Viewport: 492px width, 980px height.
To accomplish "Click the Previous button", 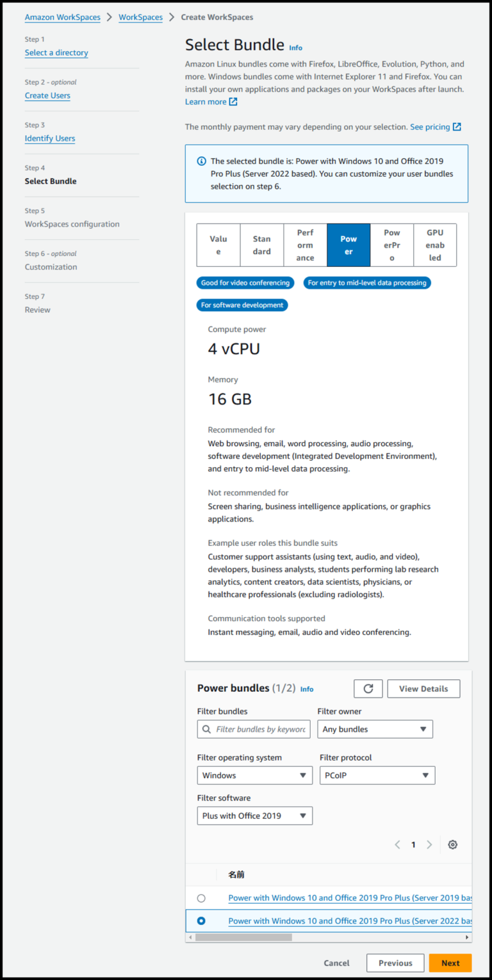I will (x=395, y=963).
